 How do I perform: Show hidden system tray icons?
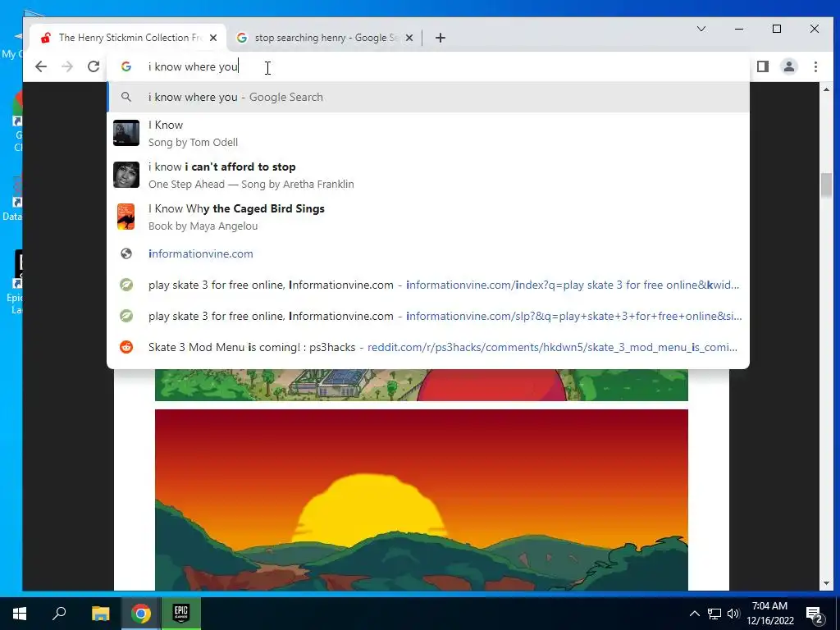(694, 614)
